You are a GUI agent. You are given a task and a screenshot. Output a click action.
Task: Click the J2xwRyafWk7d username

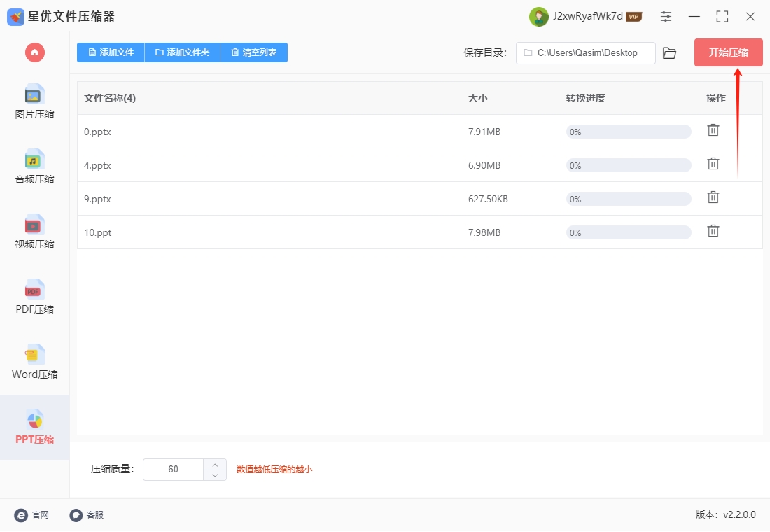588,16
